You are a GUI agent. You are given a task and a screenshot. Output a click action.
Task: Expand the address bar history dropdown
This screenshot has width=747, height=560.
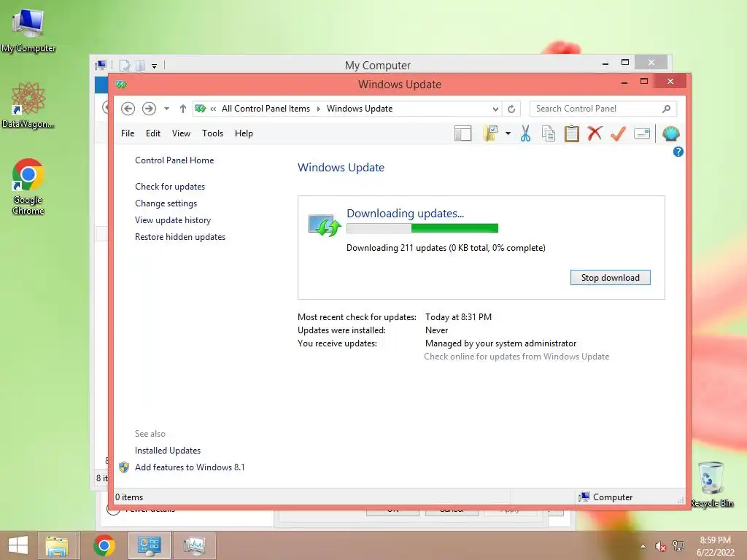495,109
